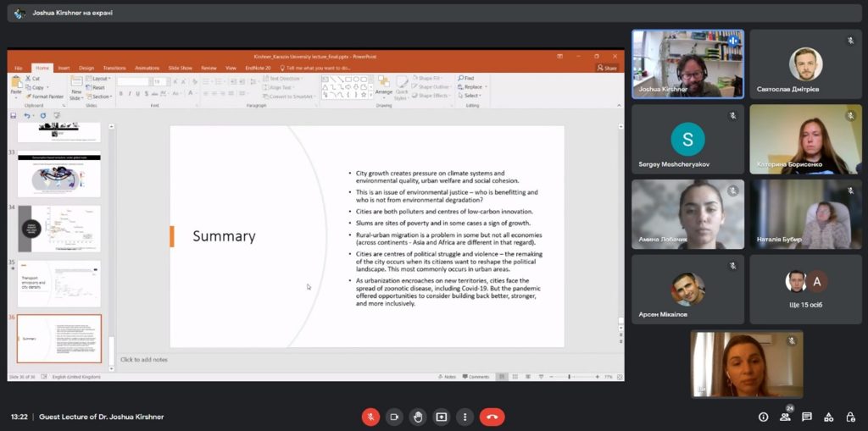Click the Paste icon in the ribbon

[16, 85]
